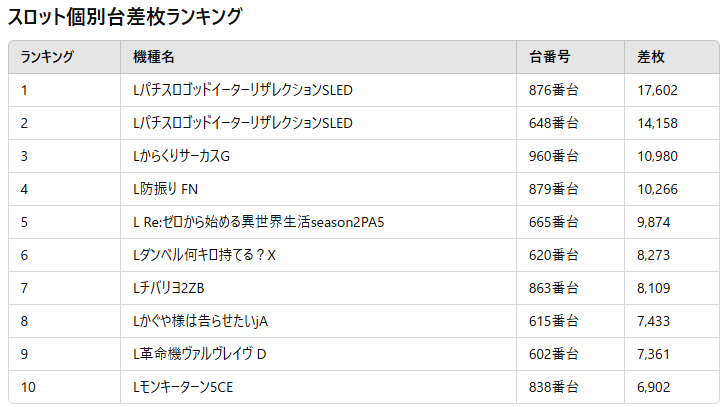Click the Lチバリヨ2ZB machine name

(168, 288)
